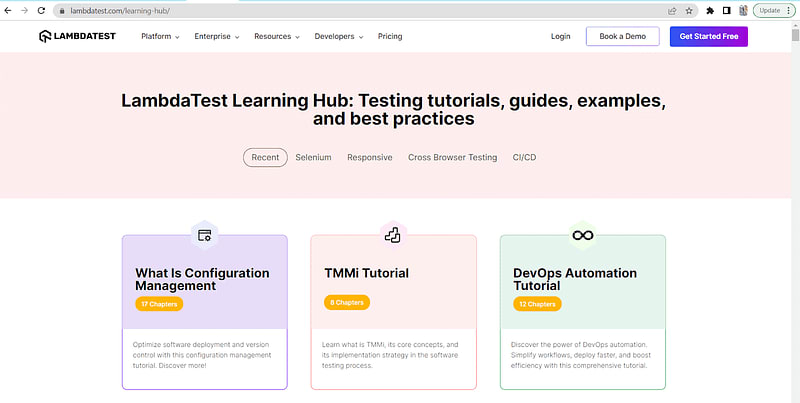The height and width of the screenshot is (403, 800).
Task: Switch to the CI/CD tab
Action: click(x=524, y=158)
